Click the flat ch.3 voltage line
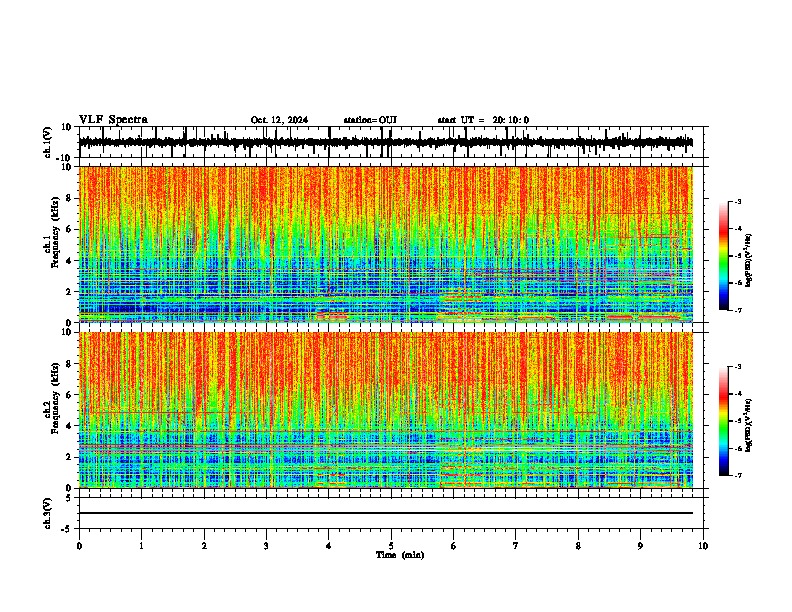Screen dimensions: 792x612 pyautogui.click(x=386, y=513)
